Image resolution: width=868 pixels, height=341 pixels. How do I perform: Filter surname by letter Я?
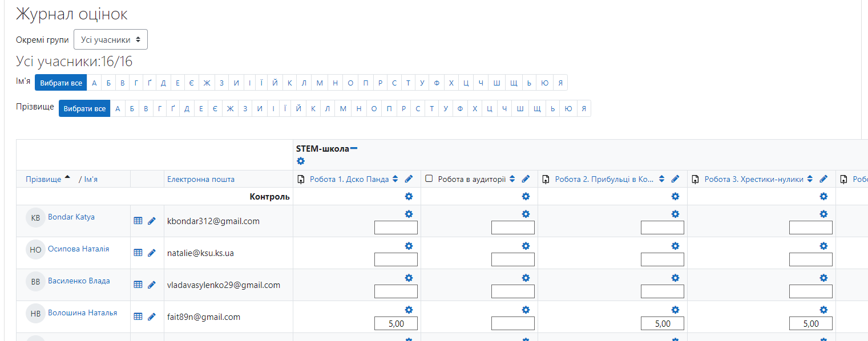pyautogui.click(x=584, y=108)
